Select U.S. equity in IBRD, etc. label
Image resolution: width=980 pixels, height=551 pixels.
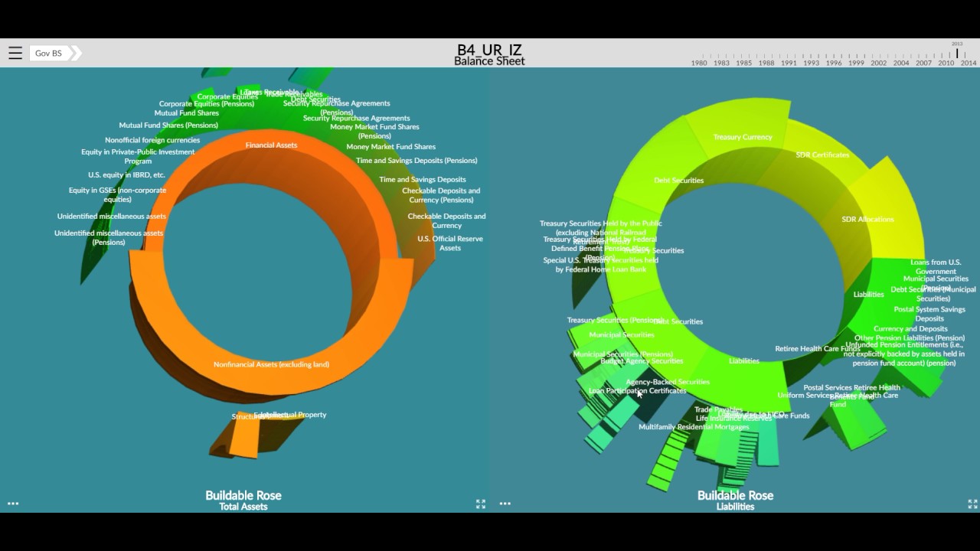[126, 174]
